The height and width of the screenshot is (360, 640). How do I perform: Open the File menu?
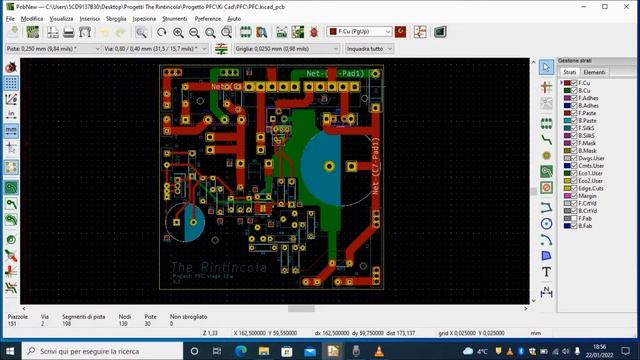[x=10, y=19]
